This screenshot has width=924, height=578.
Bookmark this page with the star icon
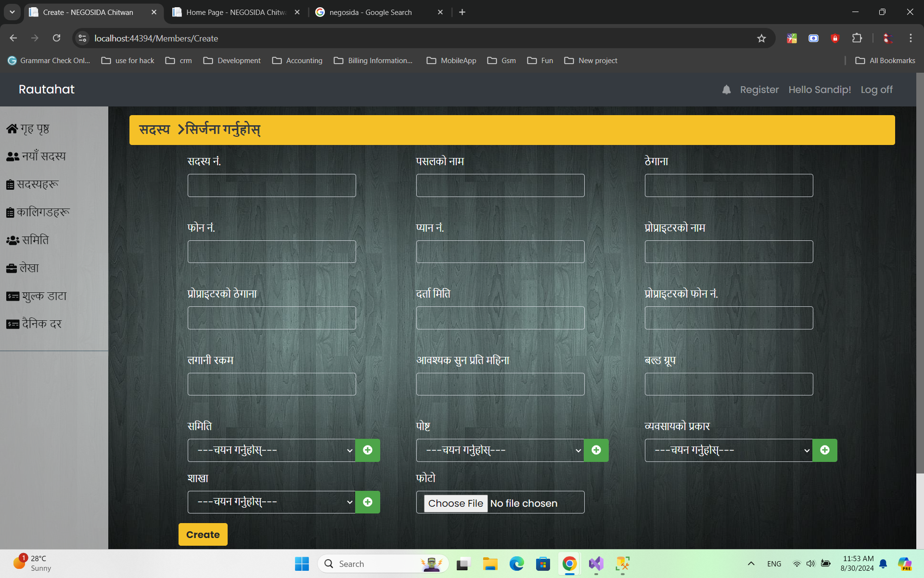(761, 39)
